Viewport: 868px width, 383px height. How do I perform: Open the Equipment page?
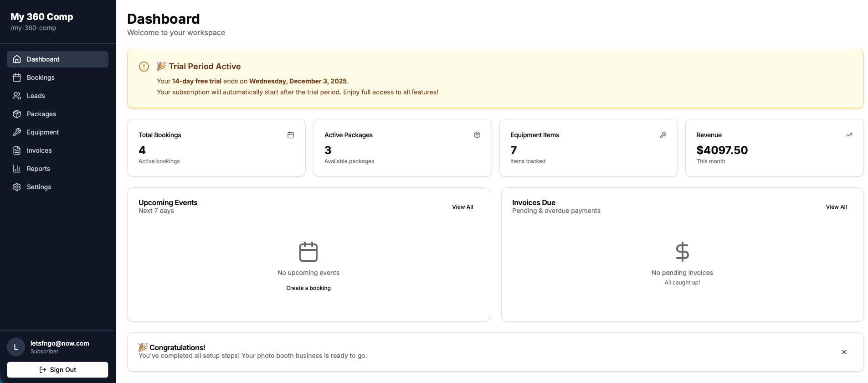[x=57, y=132]
